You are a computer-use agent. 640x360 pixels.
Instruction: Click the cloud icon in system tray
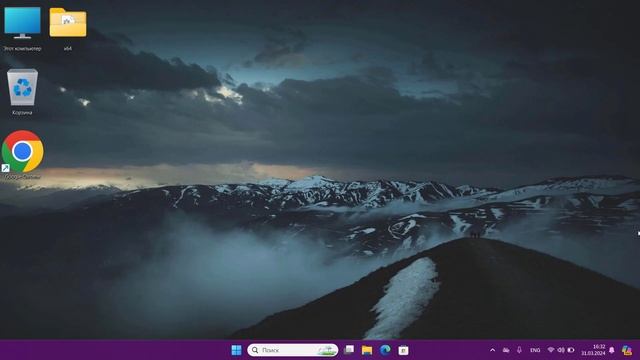point(506,350)
